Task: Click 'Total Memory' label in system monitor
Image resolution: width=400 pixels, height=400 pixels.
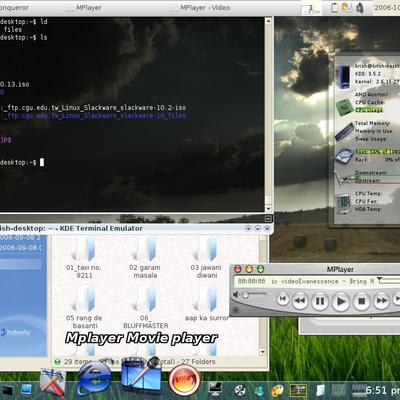Action: point(372,123)
